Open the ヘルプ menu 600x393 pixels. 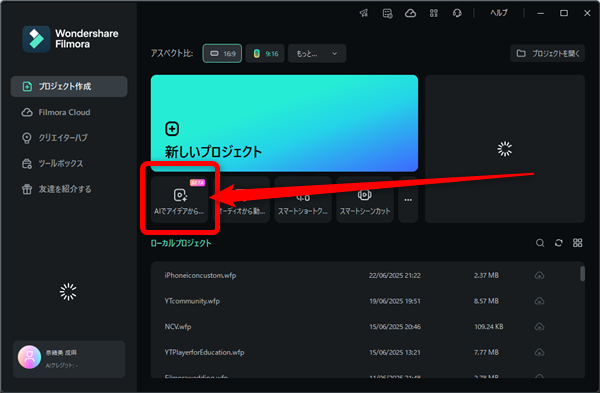click(499, 13)
